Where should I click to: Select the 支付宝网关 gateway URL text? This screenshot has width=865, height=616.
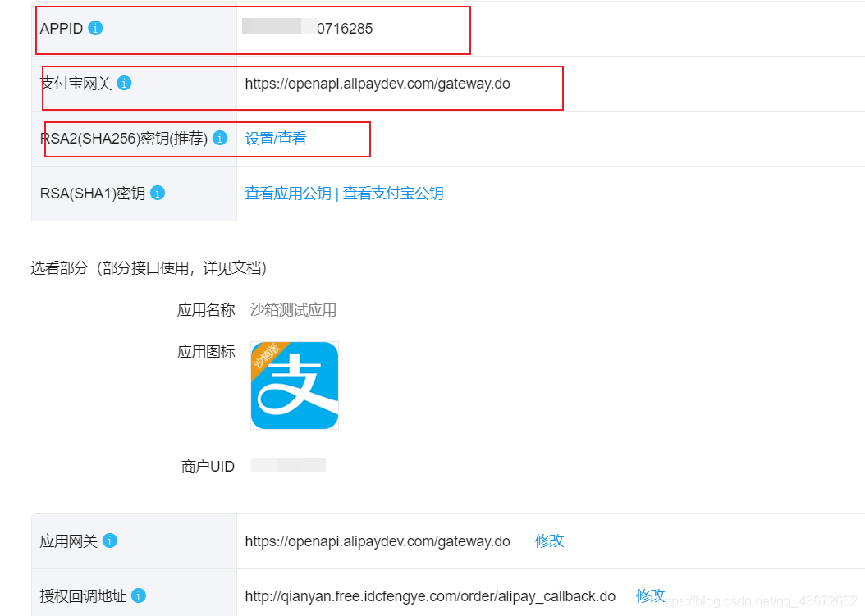(378, 84)
